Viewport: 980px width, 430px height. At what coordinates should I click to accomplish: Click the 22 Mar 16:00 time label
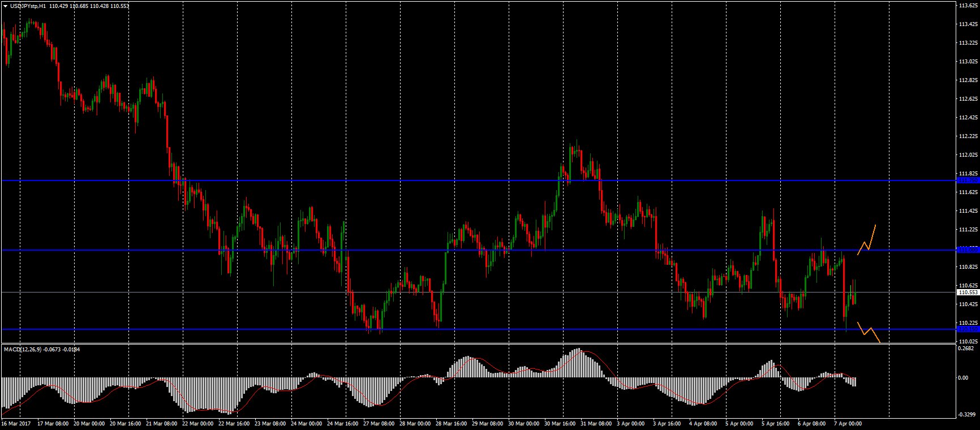click(x=234, y=423)
